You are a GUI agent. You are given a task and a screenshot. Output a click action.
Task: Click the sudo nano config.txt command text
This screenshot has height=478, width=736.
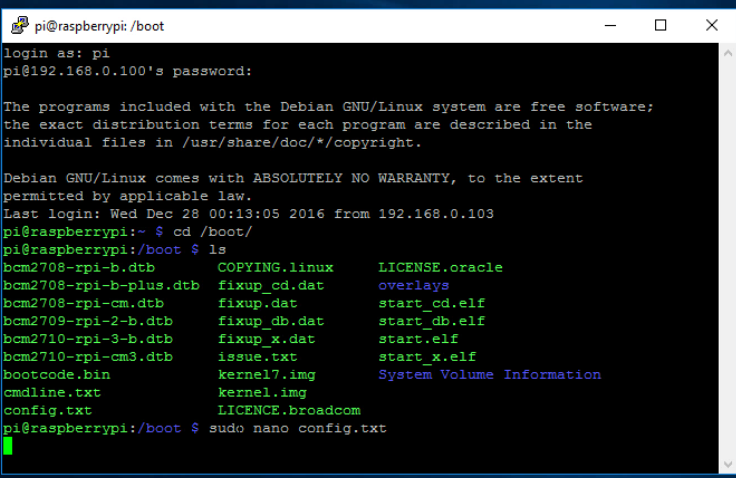point(297,428)
